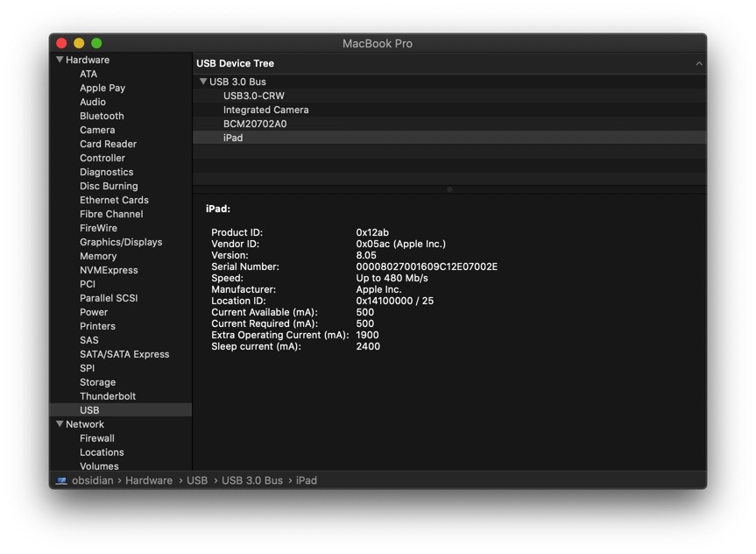This screenshot has width=756, height=554.
Task: Collapse the Hardware section disclosure triangle
Action: click(60, 60)
